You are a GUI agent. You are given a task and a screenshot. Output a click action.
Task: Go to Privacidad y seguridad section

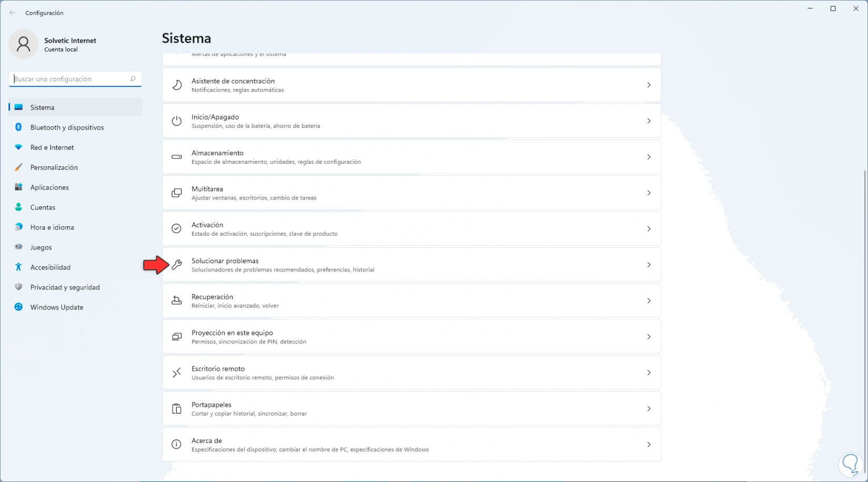(65, 287)
